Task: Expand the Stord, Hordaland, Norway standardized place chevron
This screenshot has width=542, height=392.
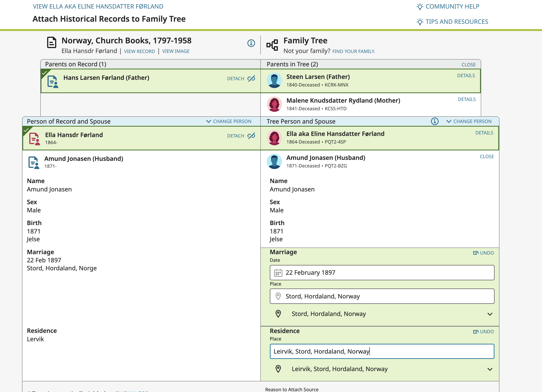Action: tap(490, 314)
